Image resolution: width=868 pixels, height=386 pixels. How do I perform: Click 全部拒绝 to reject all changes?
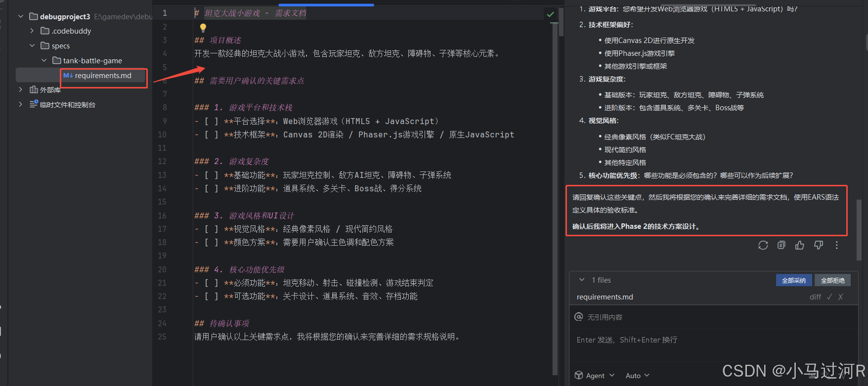pyautogui.click(x=833, y=280)
